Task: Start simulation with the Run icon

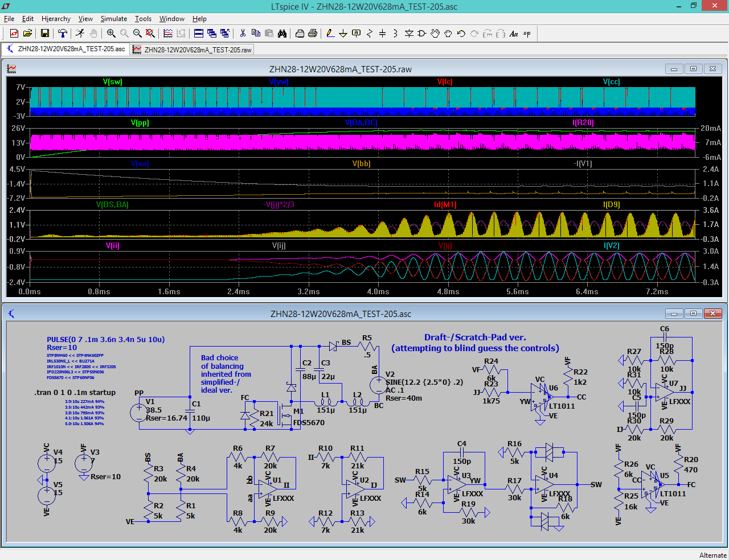Action: point(80,34)
